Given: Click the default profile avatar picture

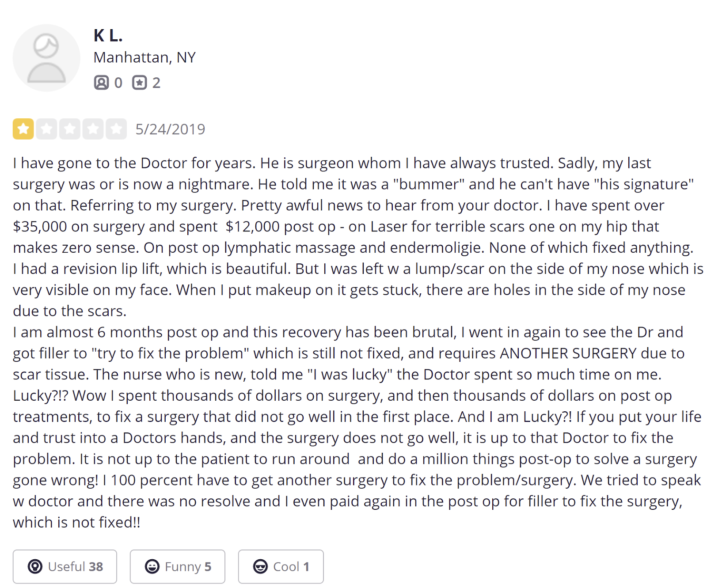Looking at the screenshot, I should (x=46, y=58).
